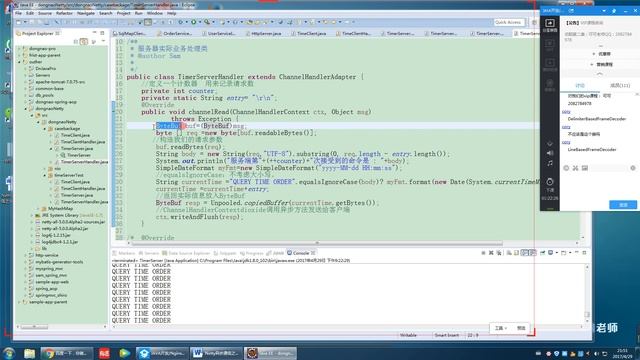This screenshot has width=640, height=360.
Task: Click DelimiterBasedFrameDecoder chat message
Action: tap(597, 119)
